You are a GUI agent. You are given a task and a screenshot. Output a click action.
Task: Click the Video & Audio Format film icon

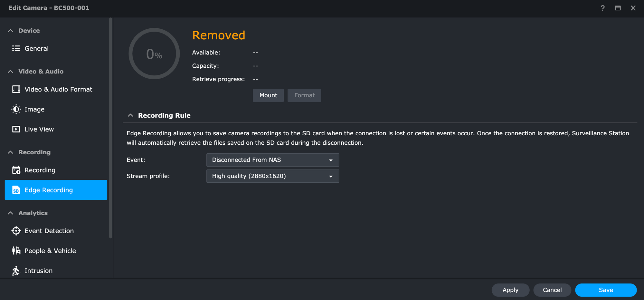pos(16,89)
